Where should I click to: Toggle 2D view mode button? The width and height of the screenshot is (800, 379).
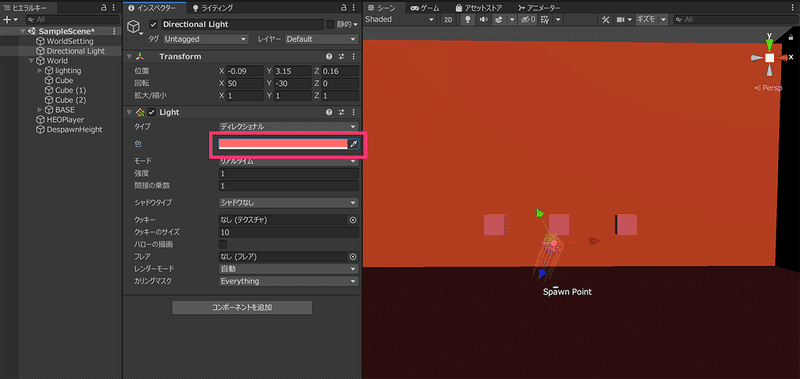448,19
